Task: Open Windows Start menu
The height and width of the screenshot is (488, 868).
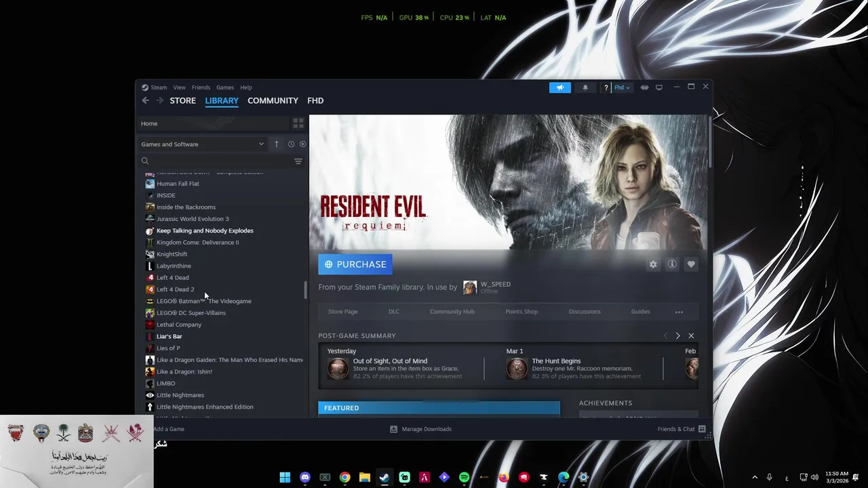Action: pyautogui.click(x=285, y=477)
